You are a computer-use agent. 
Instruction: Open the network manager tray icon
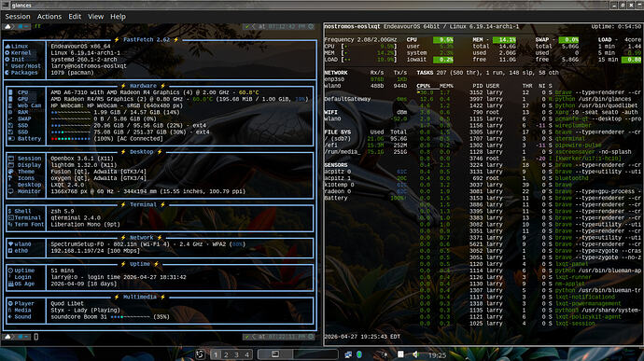coord(348,354)
